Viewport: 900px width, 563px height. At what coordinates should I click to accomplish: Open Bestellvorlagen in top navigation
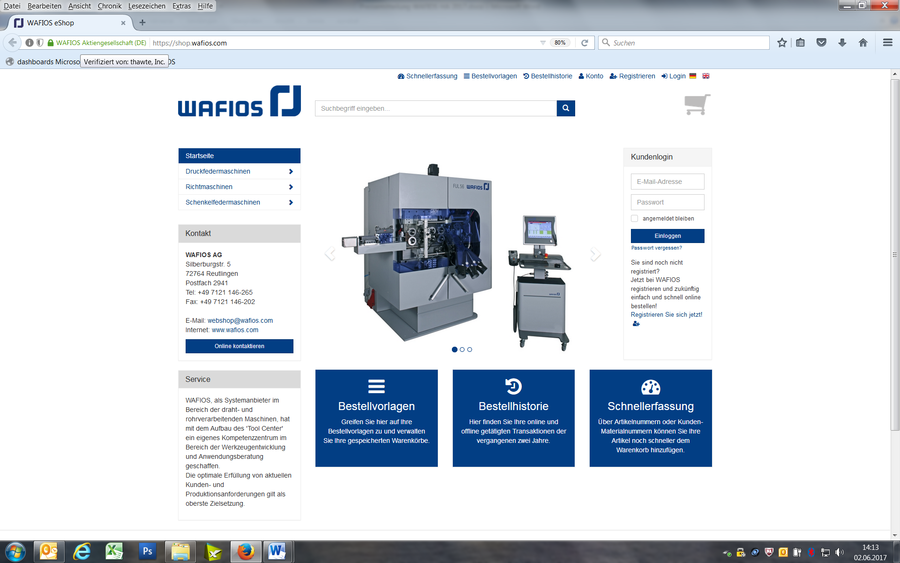pos(490,76)
